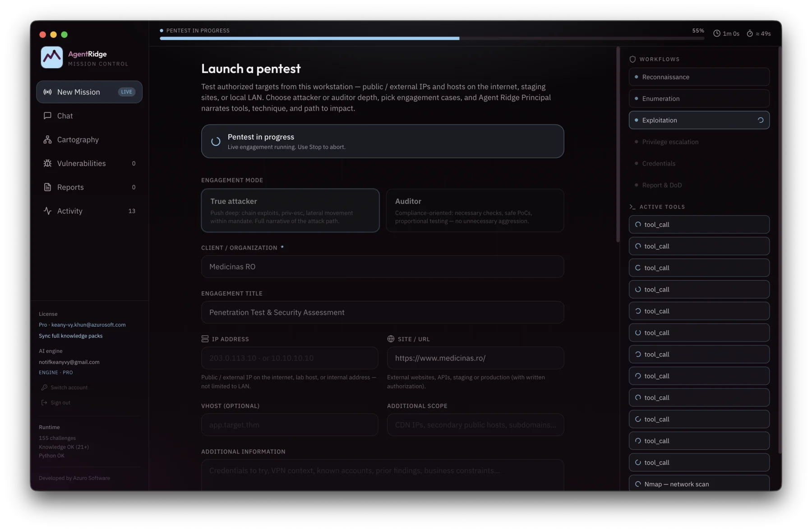
Task: Click the main content scrollbar
Action: [x=618, y=144]
